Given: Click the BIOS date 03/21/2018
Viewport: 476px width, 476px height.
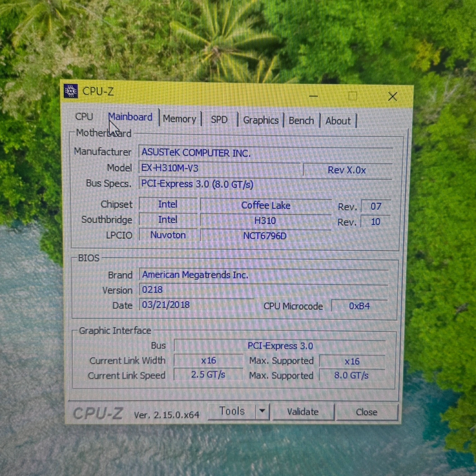Looking at the screenshot, I should coord(197,305).
